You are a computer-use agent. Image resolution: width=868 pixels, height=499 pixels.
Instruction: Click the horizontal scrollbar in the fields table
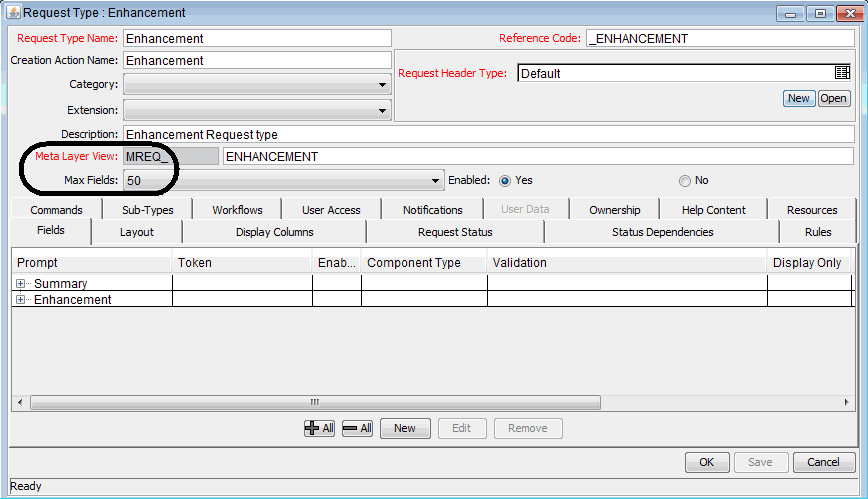pos(314,402)
